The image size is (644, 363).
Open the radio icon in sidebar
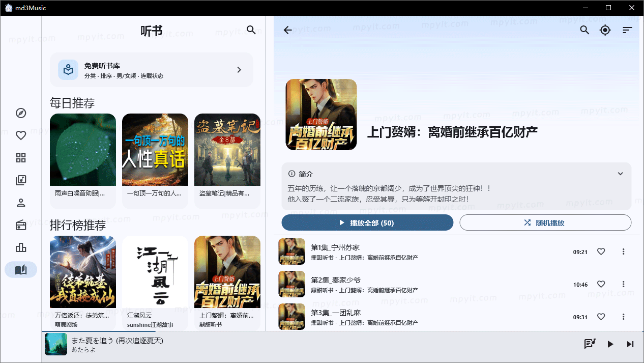[x=21, y=225]
